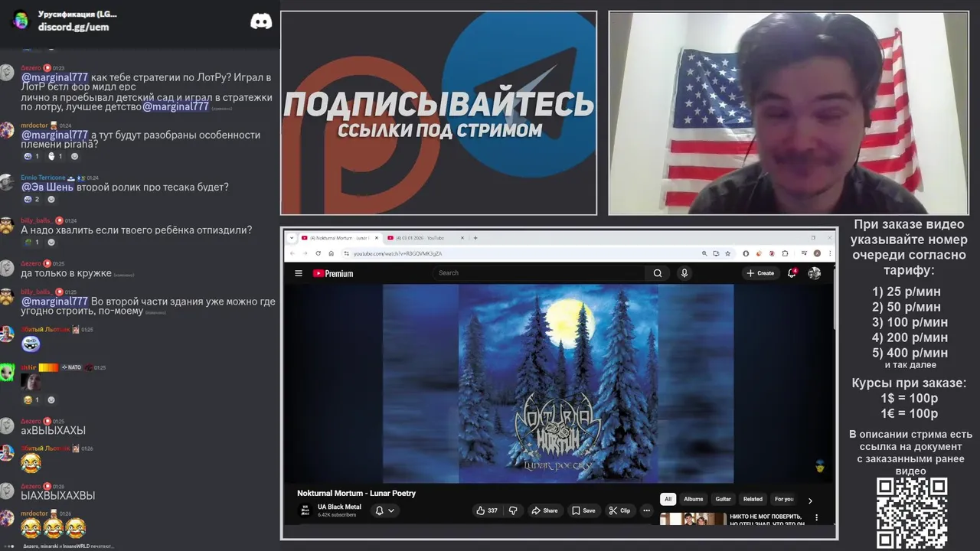Click the suggested video title НИКТО НЕ МОГ ПОВЕРИТЬ
980x551 pixels.
(x=768, y=520)
